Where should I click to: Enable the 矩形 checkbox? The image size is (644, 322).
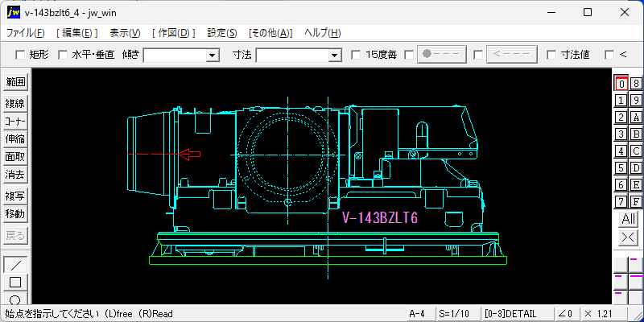coord(20,55)
